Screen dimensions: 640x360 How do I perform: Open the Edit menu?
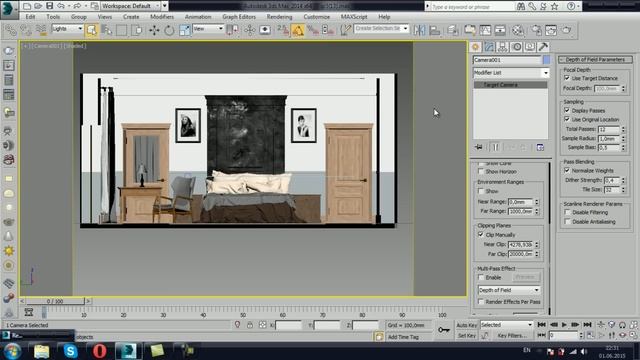click(30, 17)
